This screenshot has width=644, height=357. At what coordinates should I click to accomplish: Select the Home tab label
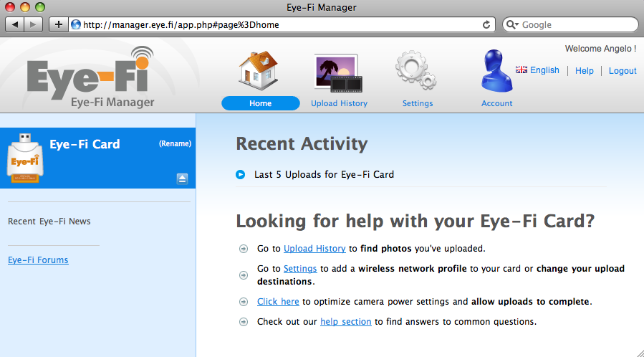click(x=260, y=103)
